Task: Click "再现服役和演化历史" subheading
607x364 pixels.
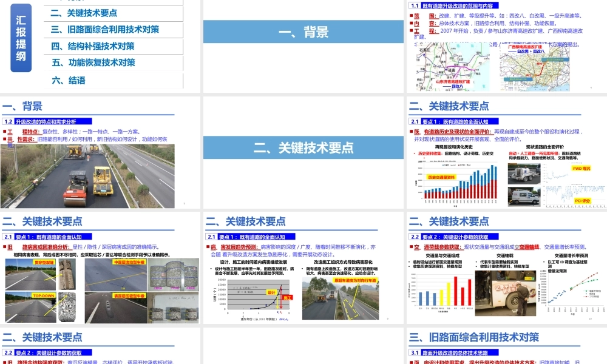Action: 453,147
